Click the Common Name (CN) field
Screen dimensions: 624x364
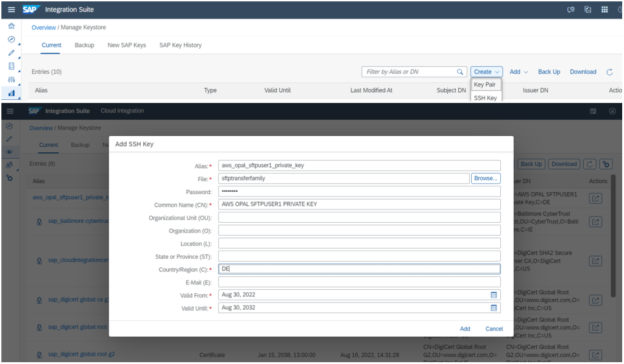click(x=360, y=205)
